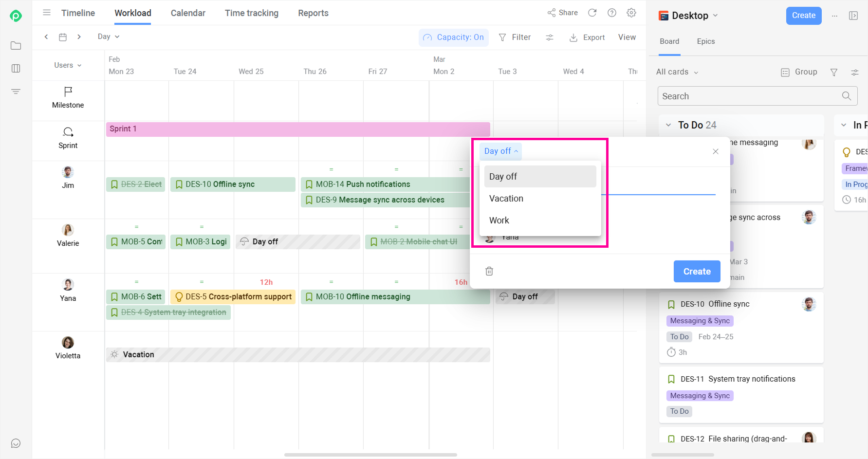Open the settings gear icon
This screenshot has width=868, height=459.
click(631, 13)
